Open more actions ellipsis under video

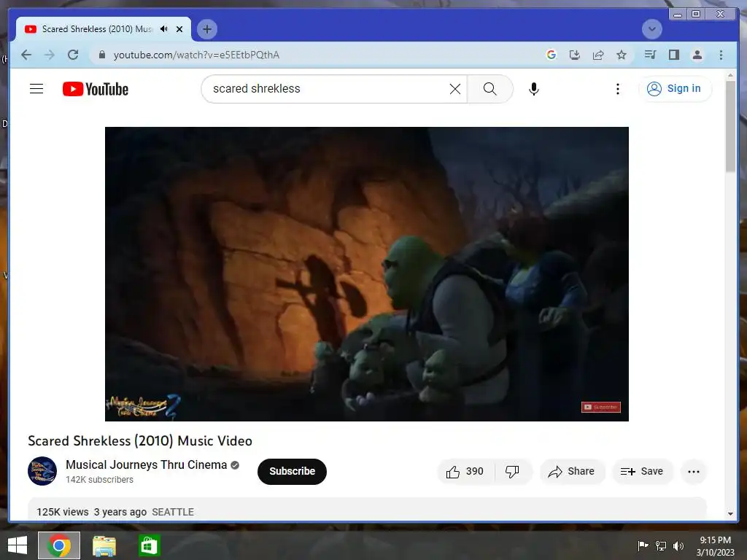[694, 472]
